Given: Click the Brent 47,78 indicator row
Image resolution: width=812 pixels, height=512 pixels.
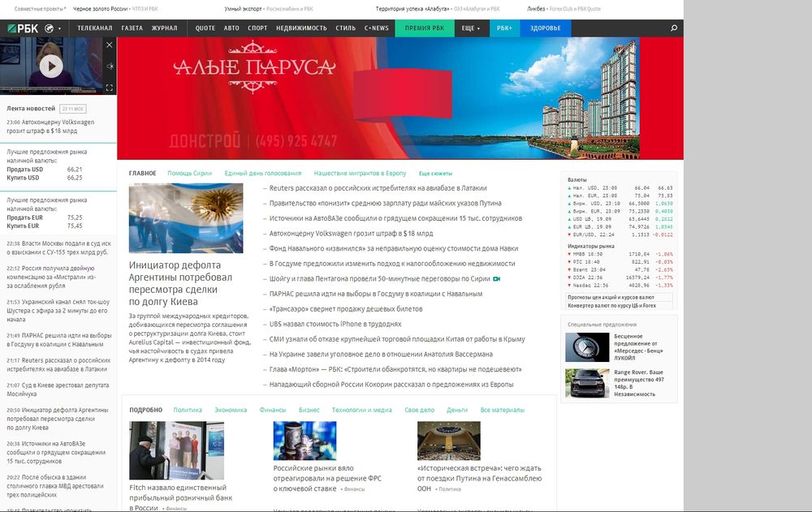Looking at the screenshot, I should [x=620, y=269].
